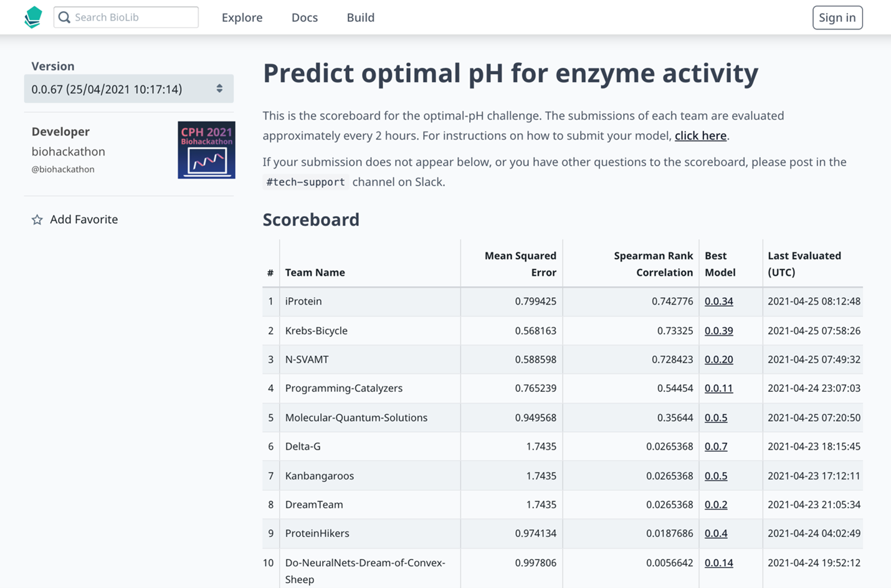Open Krebs-Bicycle's model 0.0.39
This screenshot has height=588, width=891.
tap(719, 330)
